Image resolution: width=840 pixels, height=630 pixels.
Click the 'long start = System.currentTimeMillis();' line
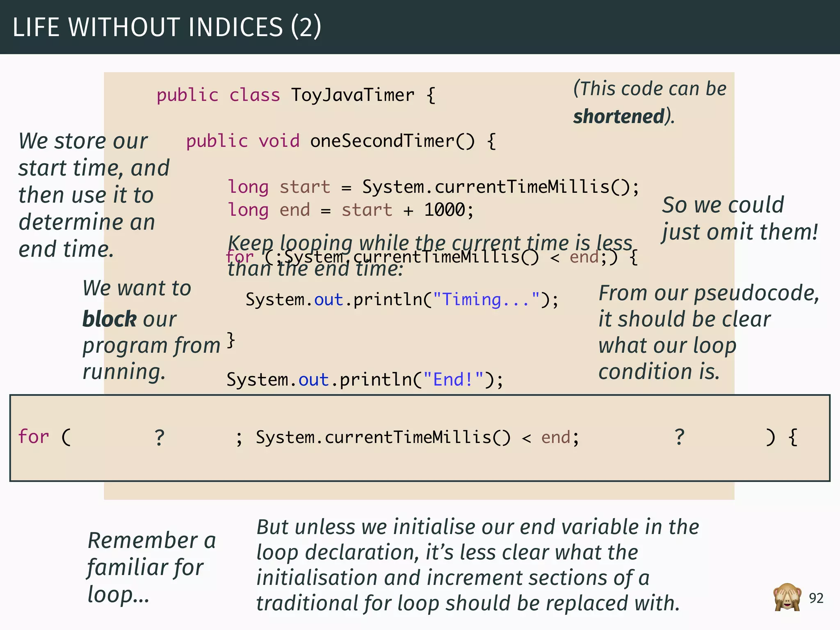[x=434, y=187]
